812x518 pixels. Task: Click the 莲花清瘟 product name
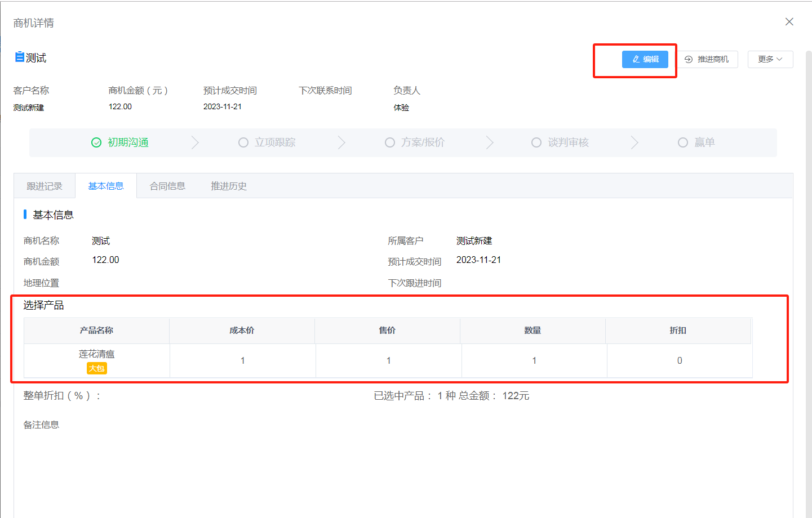(x=96, y=354)
